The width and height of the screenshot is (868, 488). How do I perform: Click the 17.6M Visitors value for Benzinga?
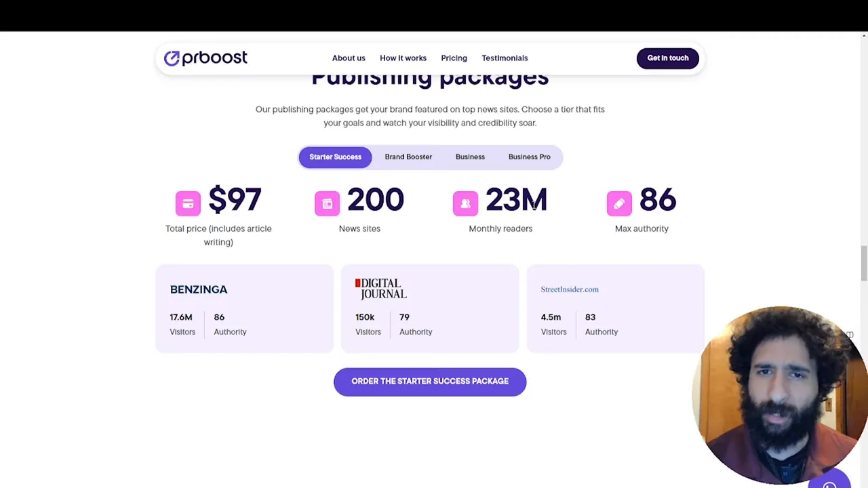tap(181, 317)
